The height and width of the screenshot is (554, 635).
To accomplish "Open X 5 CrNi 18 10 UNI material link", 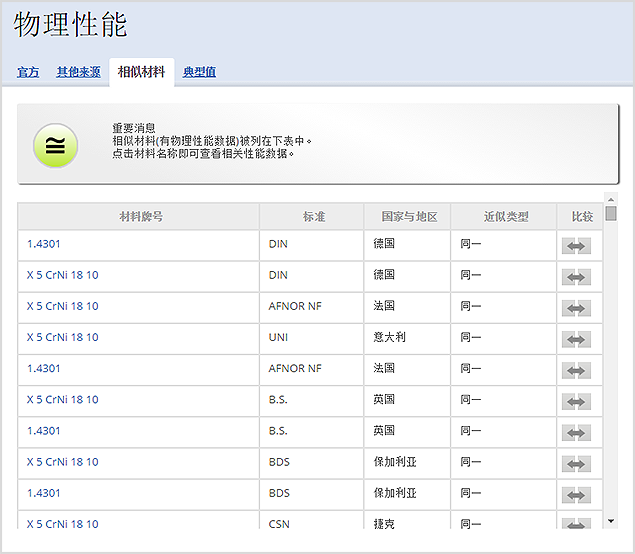I will click(x=63, y=337).
